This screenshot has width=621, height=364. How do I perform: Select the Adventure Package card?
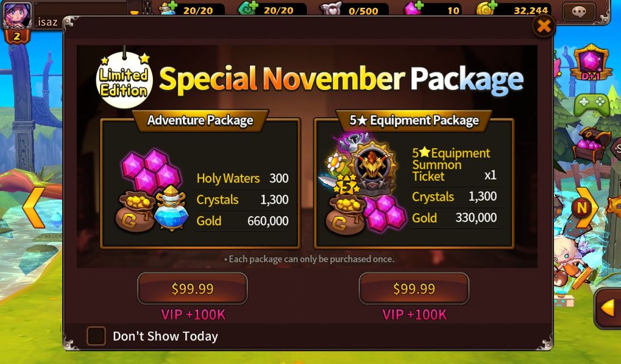tap(200, 183)
